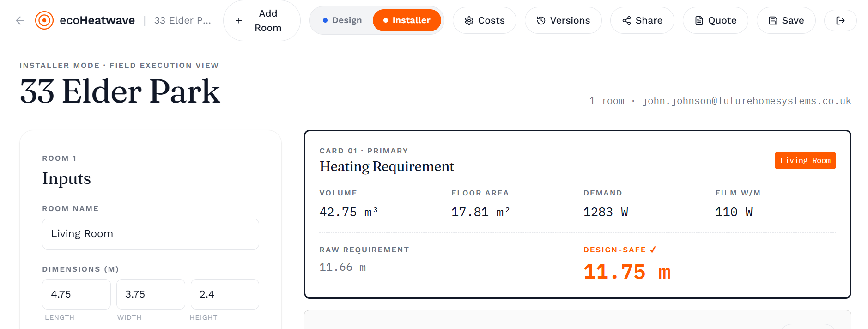Switch to Installer mode
Viewport: 868px width, 329px height.
(x=407, y=20)
